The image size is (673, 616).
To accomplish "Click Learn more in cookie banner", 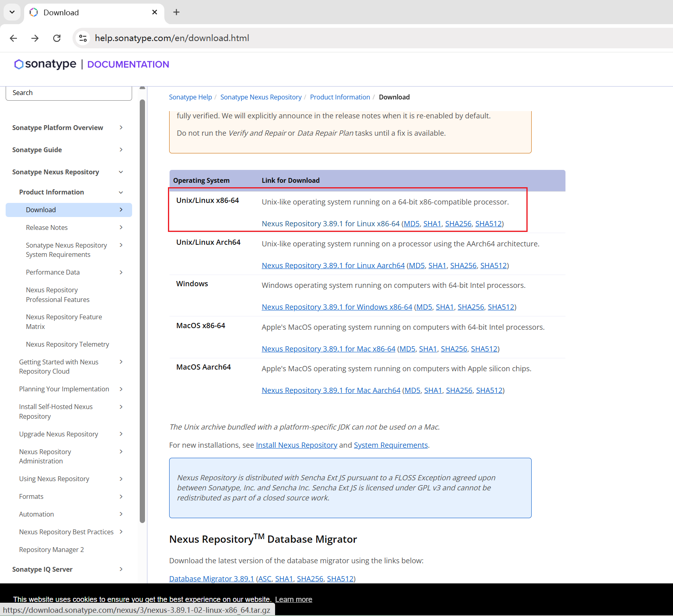I will point(294,599).
